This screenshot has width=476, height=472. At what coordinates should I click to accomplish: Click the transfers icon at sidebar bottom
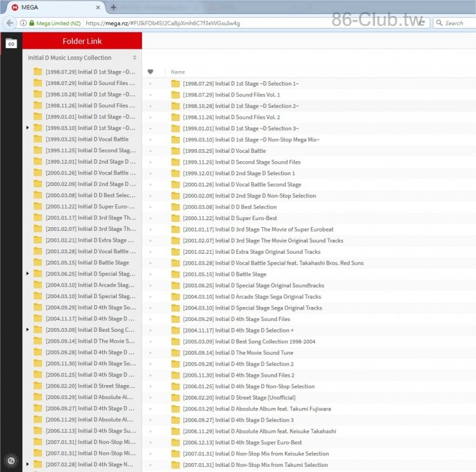pyautogui.click(x=11, y=461)
